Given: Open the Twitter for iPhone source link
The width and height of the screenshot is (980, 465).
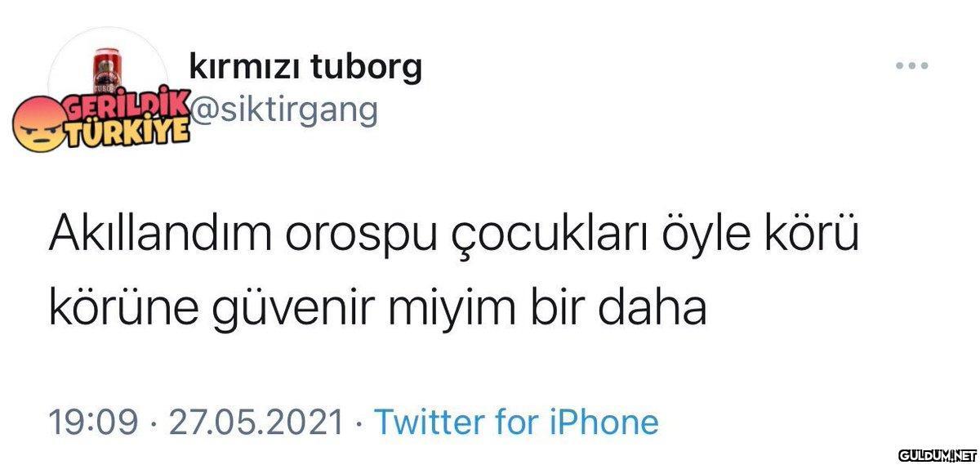Looking at the screenshot, I should 516,422.
